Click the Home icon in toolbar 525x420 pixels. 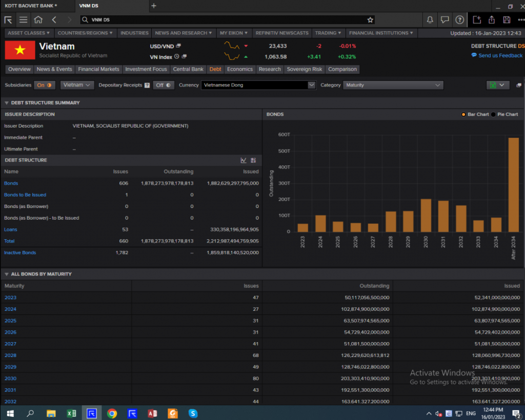coord(38,20)
